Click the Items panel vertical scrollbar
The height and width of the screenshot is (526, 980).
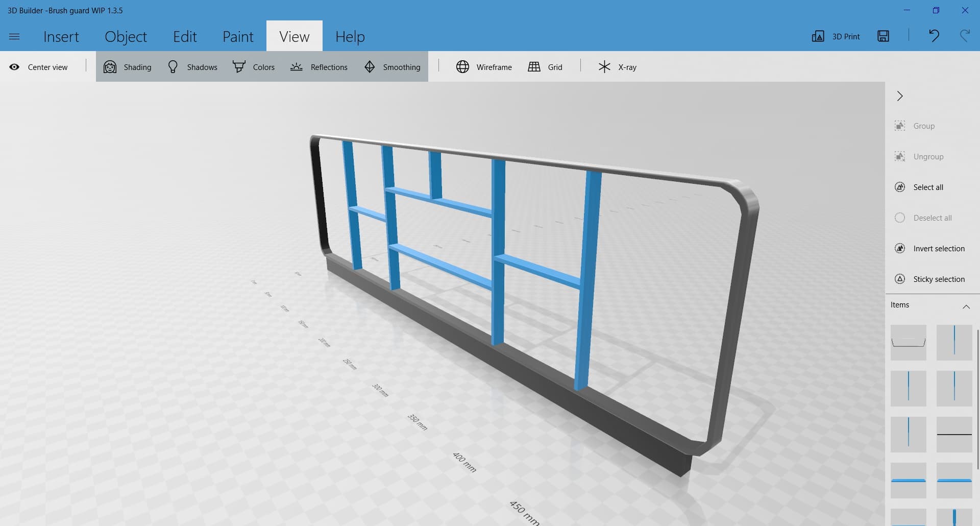[x=978, y=398]
